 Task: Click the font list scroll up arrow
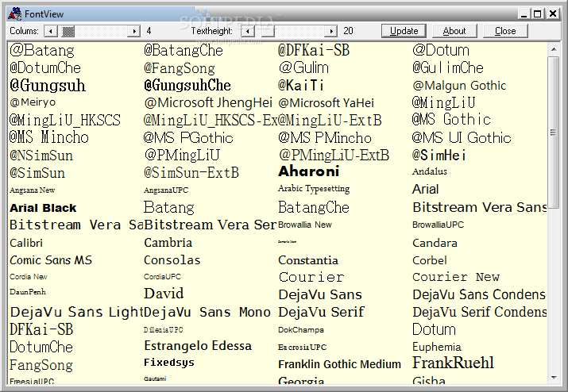(554, 49)
